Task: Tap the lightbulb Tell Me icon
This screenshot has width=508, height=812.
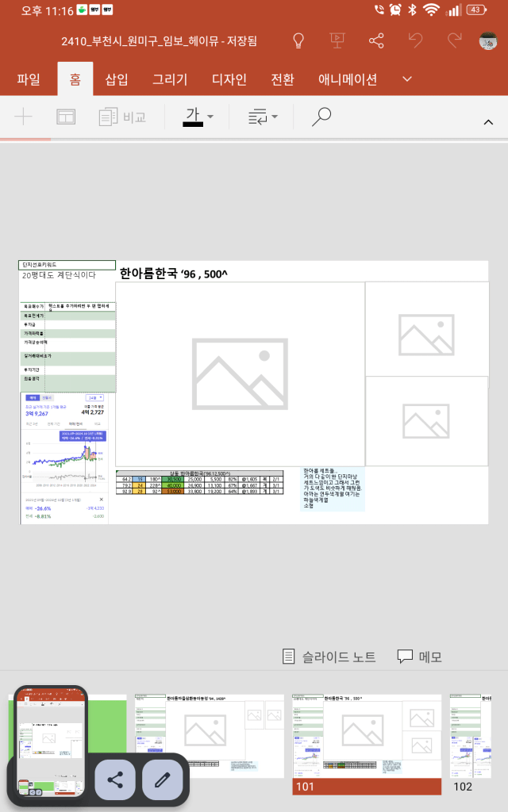Action: click(298, 40)
